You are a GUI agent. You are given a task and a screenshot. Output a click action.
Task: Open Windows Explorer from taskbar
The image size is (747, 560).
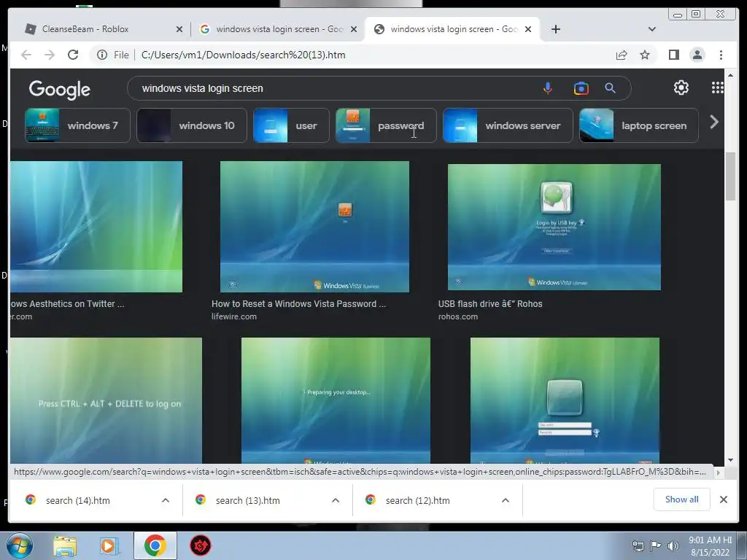[x=65, y=545]
